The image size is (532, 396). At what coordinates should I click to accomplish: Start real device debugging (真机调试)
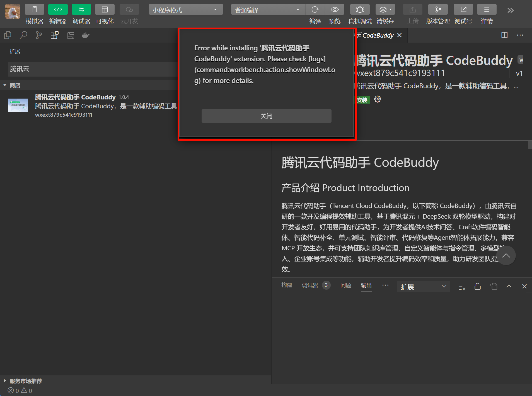coord(360,10)
